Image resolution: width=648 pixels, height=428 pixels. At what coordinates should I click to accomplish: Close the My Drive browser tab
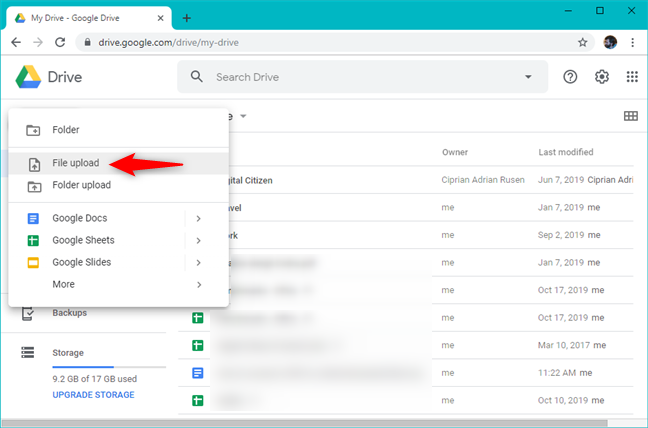pos(161,18)
